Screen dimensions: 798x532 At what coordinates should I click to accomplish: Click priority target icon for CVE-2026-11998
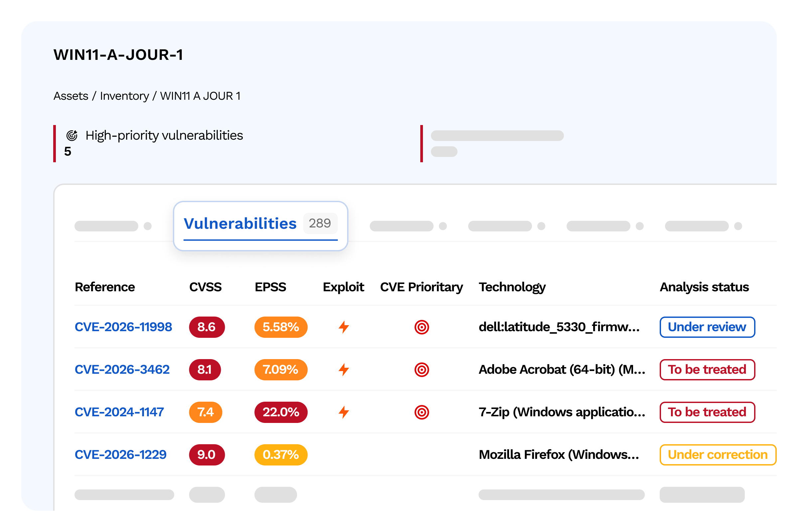click(x=422, y=327)
